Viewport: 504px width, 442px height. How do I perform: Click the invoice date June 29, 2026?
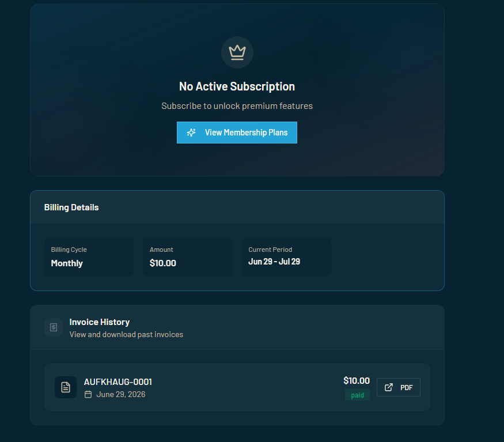(x=121, y=394)
